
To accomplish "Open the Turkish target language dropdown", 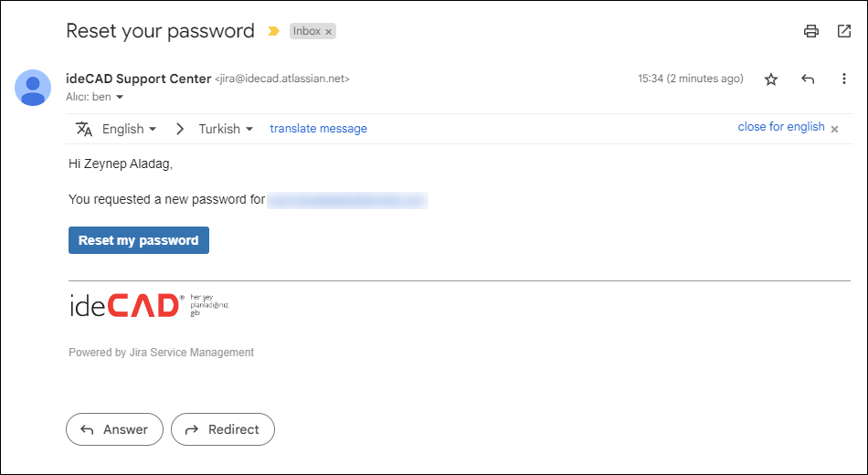I will click(x=226, y=129).
